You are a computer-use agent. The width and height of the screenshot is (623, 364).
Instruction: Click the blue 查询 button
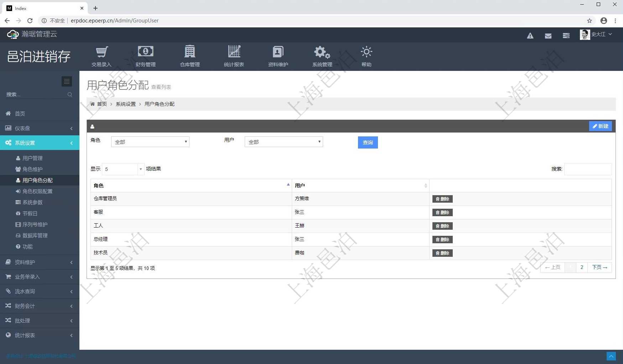click(368, 142)
